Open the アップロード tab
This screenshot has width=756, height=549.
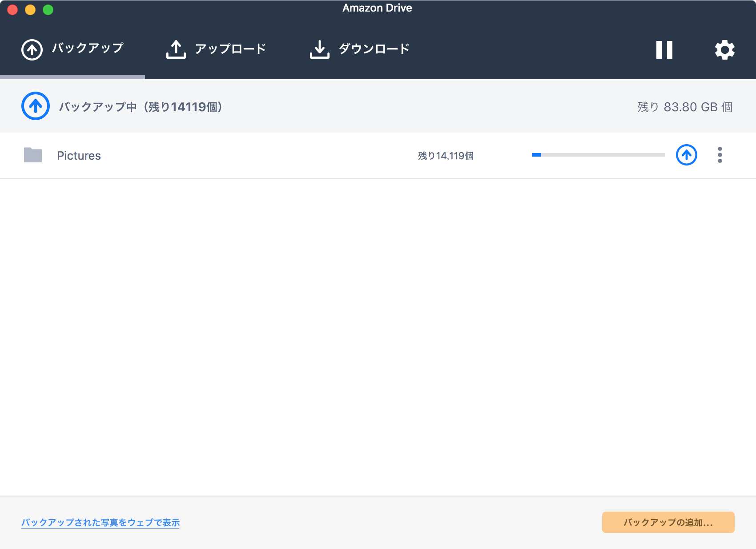[x=216, y=49]
